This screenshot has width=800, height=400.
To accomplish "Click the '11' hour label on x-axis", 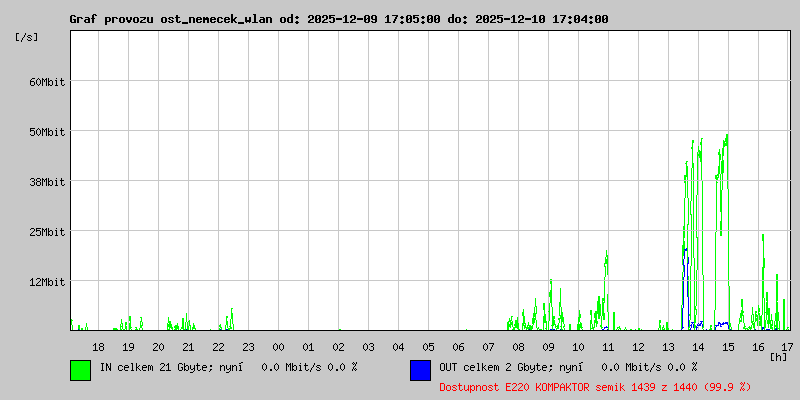I will pos(608,347).
